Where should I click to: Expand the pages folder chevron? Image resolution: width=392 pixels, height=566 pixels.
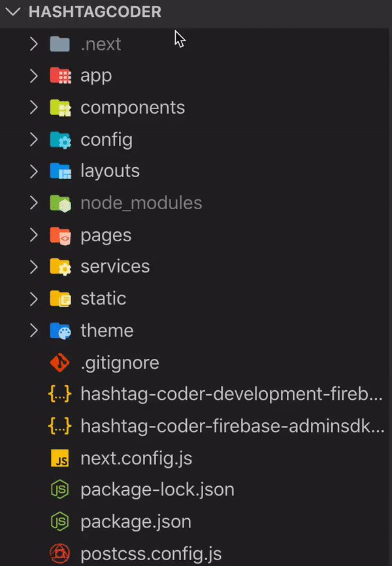pyautogui.click(x=34, y=235)
